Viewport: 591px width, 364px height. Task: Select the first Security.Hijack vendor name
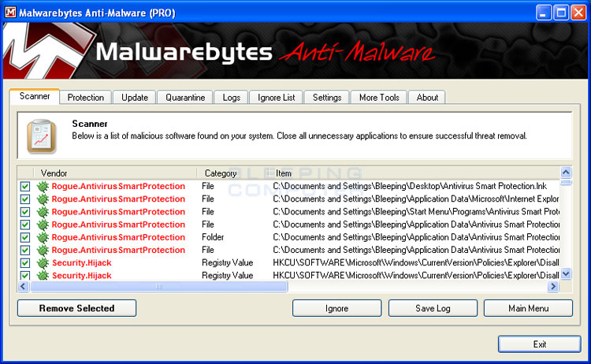82,263
